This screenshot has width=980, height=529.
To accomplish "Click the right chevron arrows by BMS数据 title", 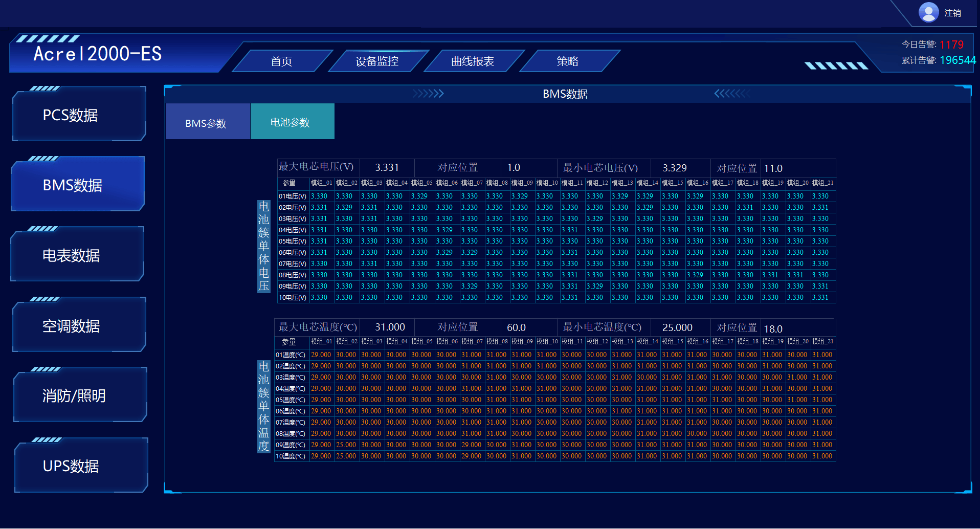I will point(428,94).
